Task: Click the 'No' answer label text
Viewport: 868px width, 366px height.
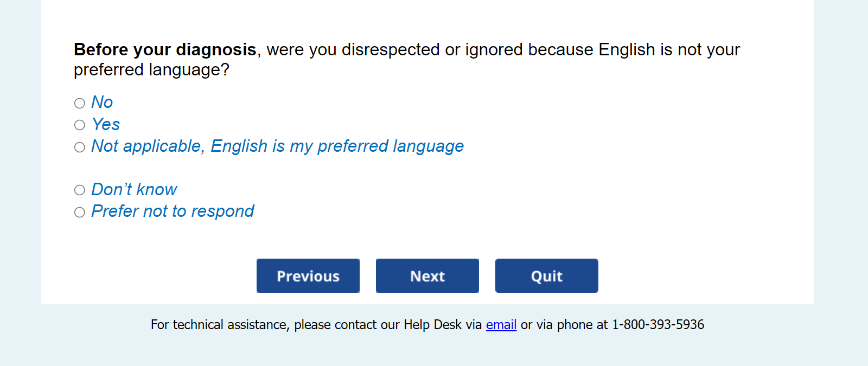Action: point(102,102)
